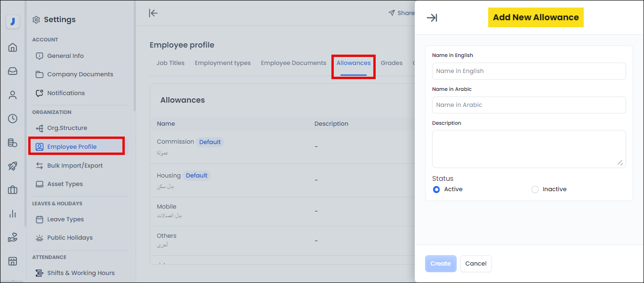Click the rocket icon in left sidebar
The width and height of the screenshot is (644, 283).
pyautogui.click(x=13, y=166)
